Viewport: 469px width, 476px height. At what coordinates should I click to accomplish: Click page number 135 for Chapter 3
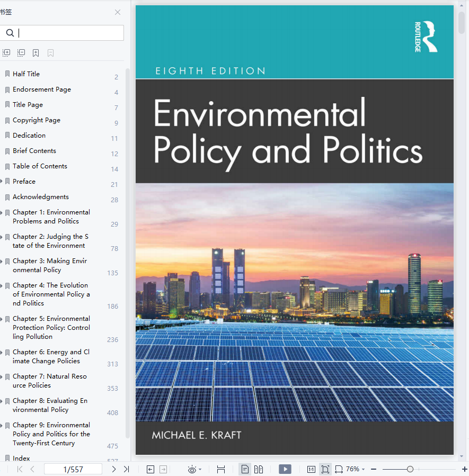[x=113, y=273]
